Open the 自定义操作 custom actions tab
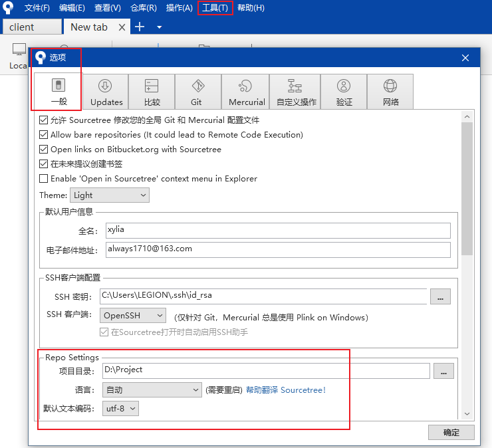The image size is (492, 448). click(296, 92)
